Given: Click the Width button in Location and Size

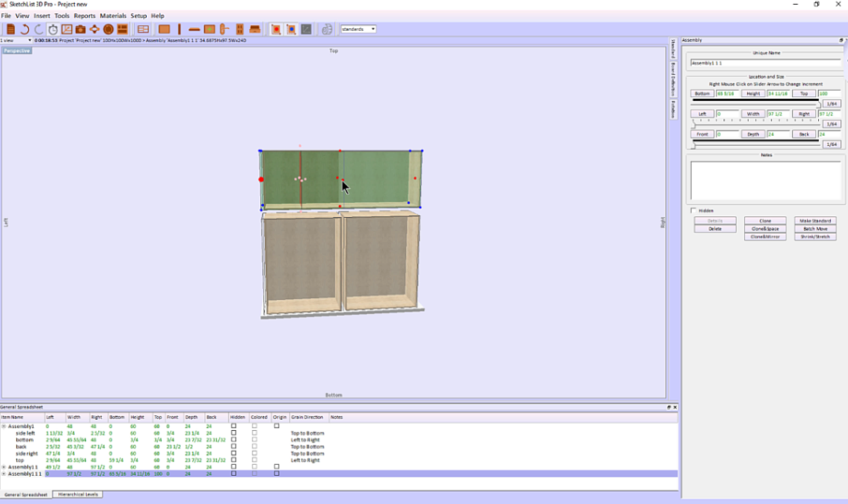Looking at the screenshot, I should (753, 114).
